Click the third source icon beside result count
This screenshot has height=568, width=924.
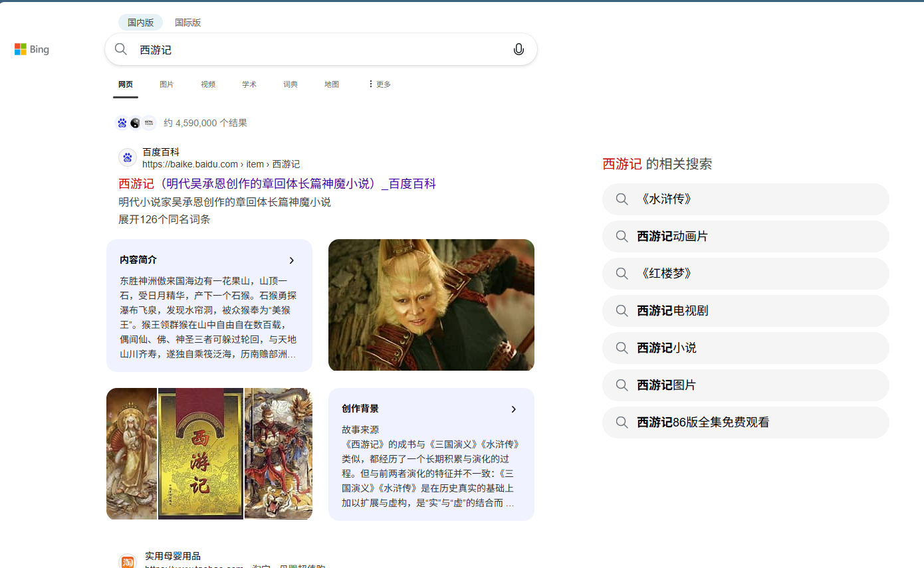pos(149,123)
